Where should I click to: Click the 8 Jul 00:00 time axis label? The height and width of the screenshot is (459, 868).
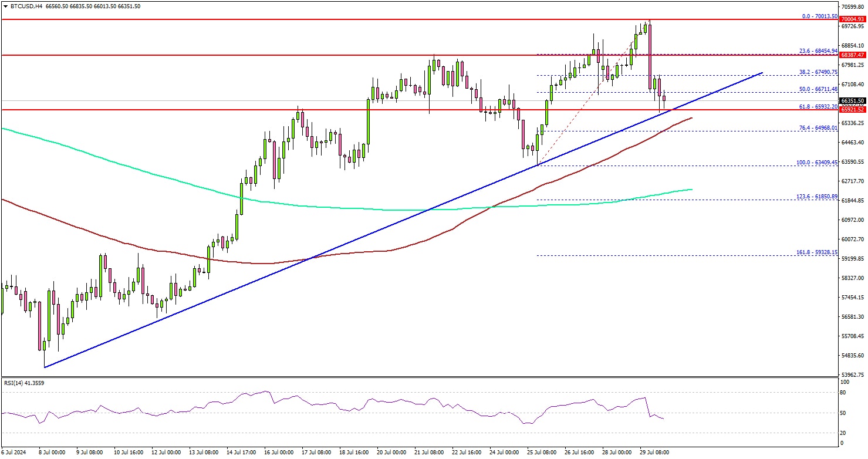(x=50, y=453)
